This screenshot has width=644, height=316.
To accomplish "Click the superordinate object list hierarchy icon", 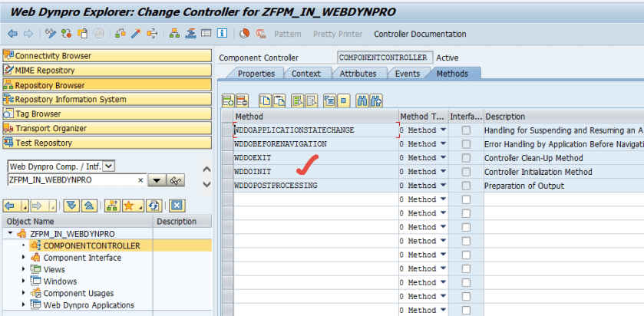I will pos(112,206).
